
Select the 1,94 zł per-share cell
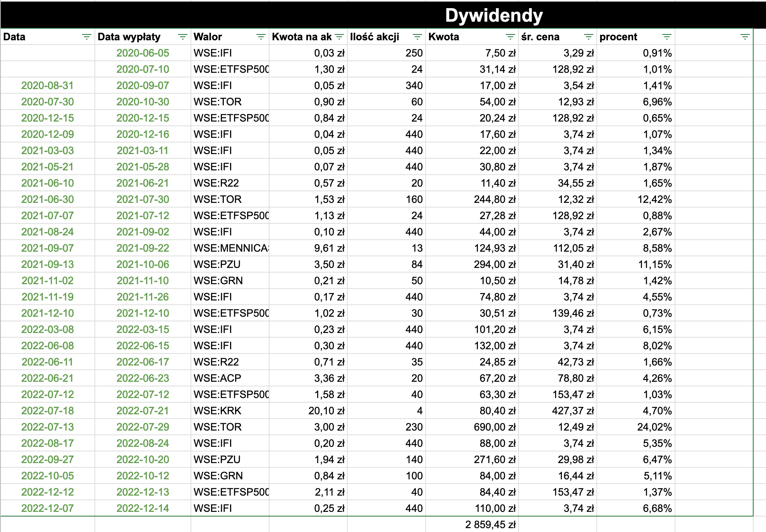308,460
